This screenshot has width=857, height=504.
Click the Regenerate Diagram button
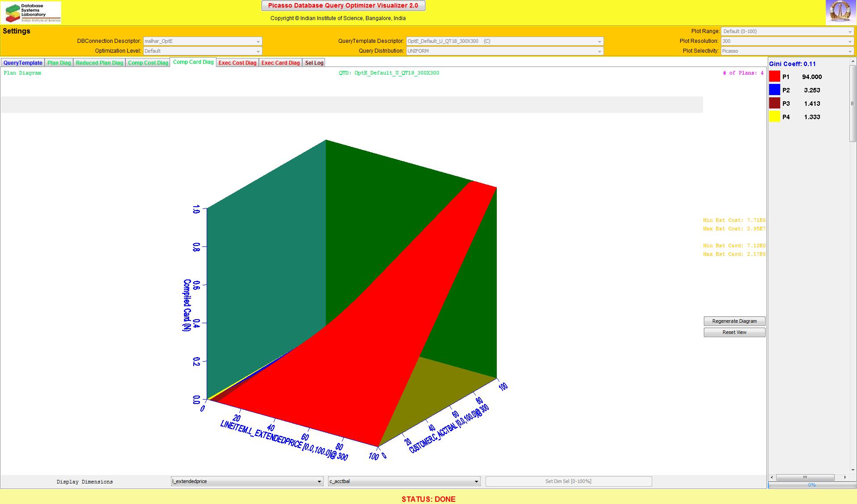pyautogui.click(x=734, y=321)
